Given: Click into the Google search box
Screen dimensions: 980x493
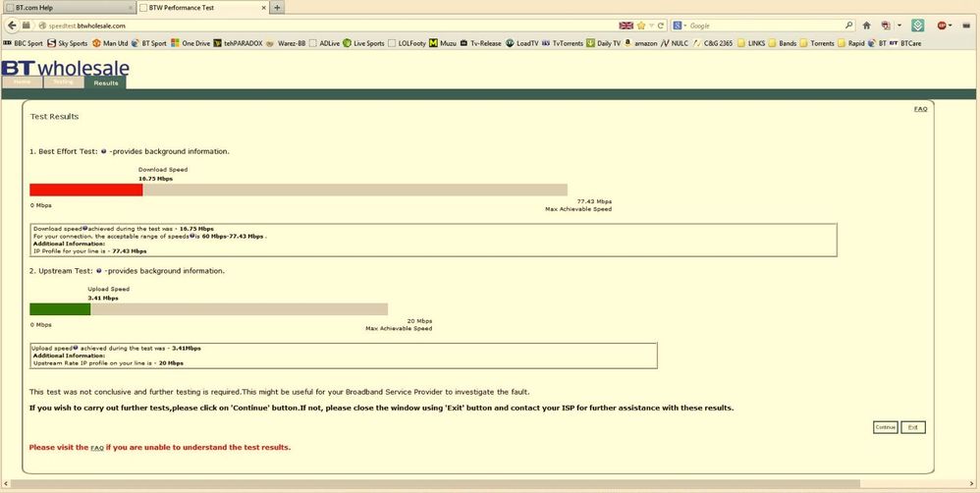Looking at the screenshot, I should 766,26.
